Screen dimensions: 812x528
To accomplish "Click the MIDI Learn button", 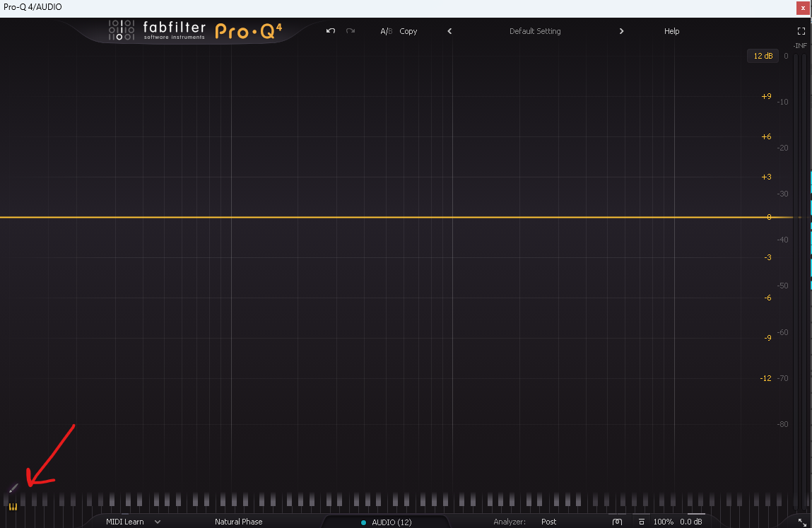I will click(x=124, y=522).
